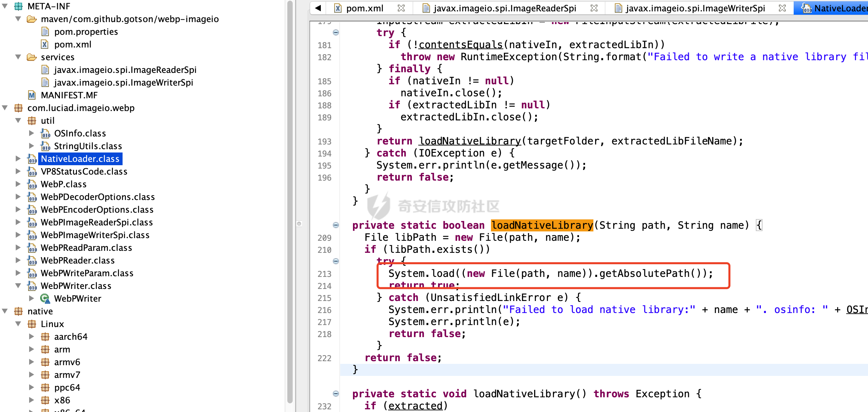The height and width of the screenshot is (412, 868).
Task: Fold the loadNativeLibrary() throws Exception method
Action: 336,394
